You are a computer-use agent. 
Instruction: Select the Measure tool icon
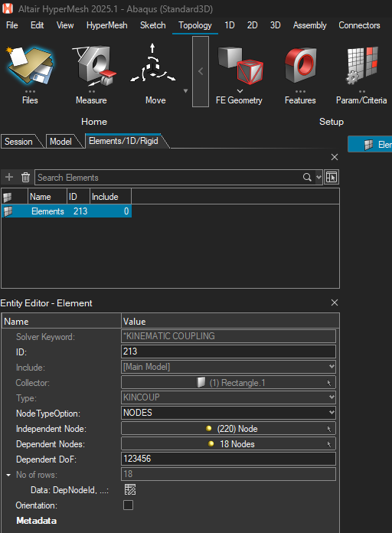tap(94, 66)
